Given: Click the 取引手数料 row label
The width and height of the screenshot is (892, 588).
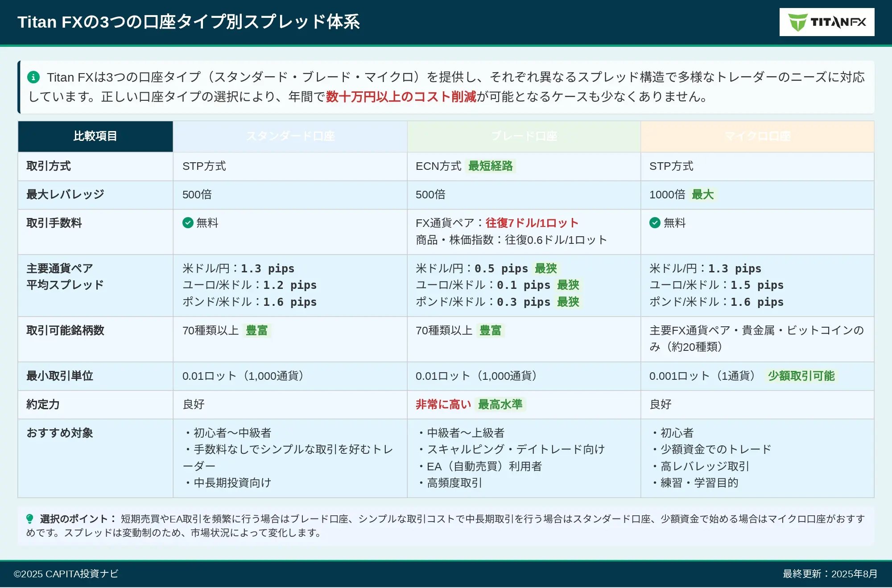Looking at the screenshot, I should click(54, 223).
